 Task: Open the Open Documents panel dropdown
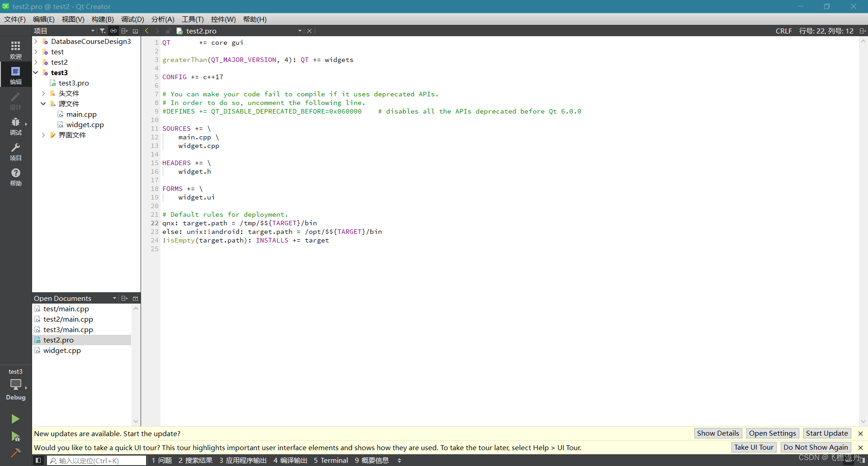click(x=75, y=298)
